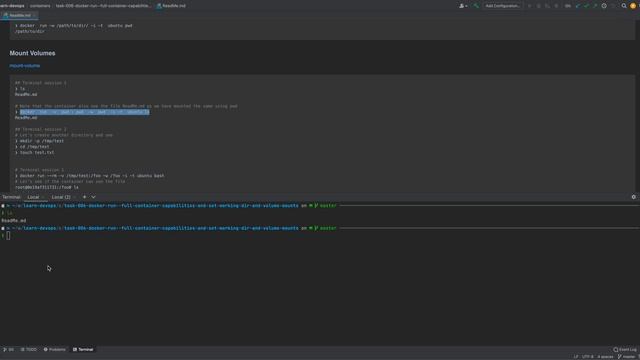This screenshot has height=360, width=640.
Task: Click the orange avatar icon at top right
Action: pyautogui.click(x=633, y=6)
